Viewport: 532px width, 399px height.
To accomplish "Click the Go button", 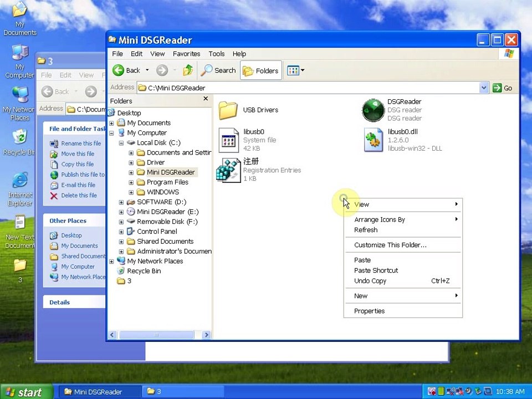I will 503,88.
